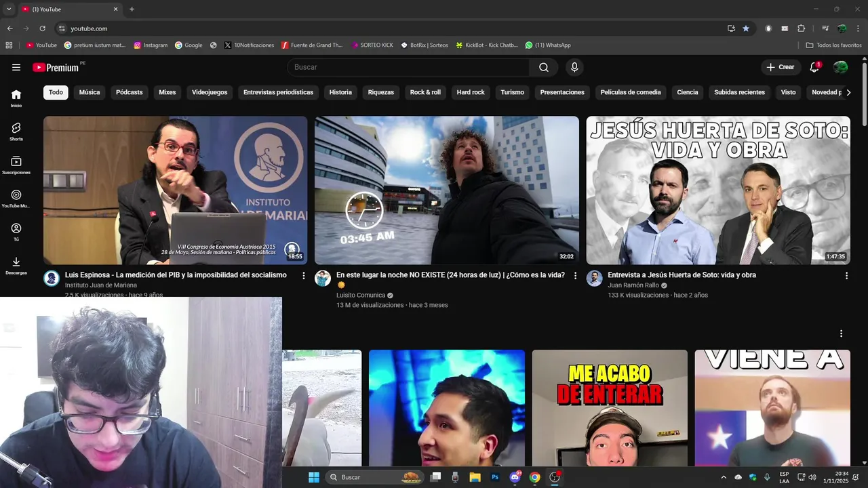The width and height of the screenshot is (868, 488).
Task: Select the Rock & roll chip
Action: tap(425, 92)
